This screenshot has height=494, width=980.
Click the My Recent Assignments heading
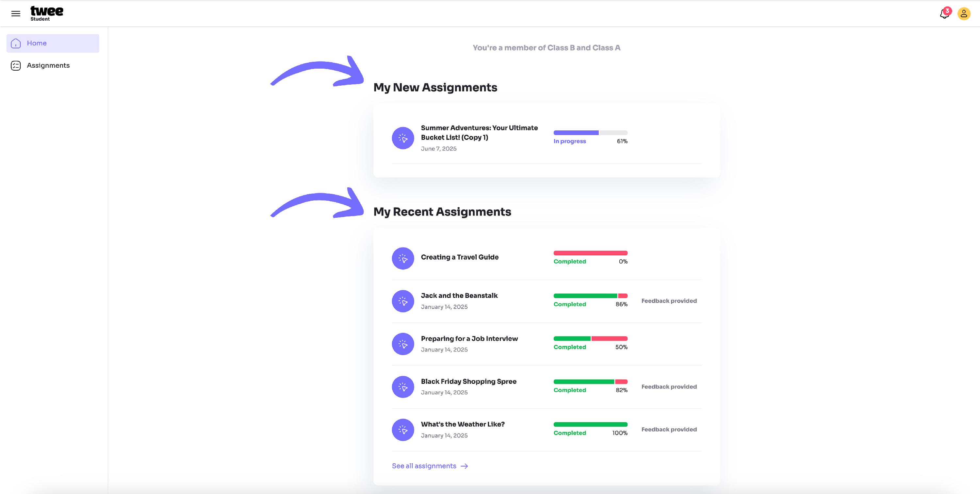442,212
